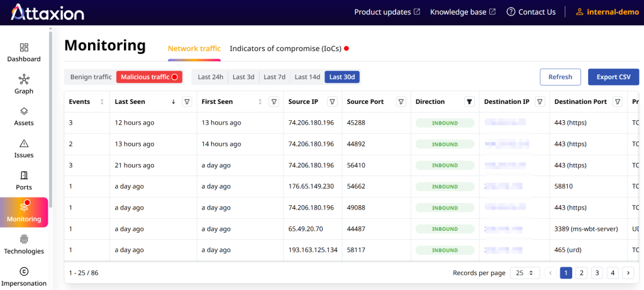Open Impersonation in the sidebar
The width and height of the screenshot is (644, 290).
[x=24, y=277]
